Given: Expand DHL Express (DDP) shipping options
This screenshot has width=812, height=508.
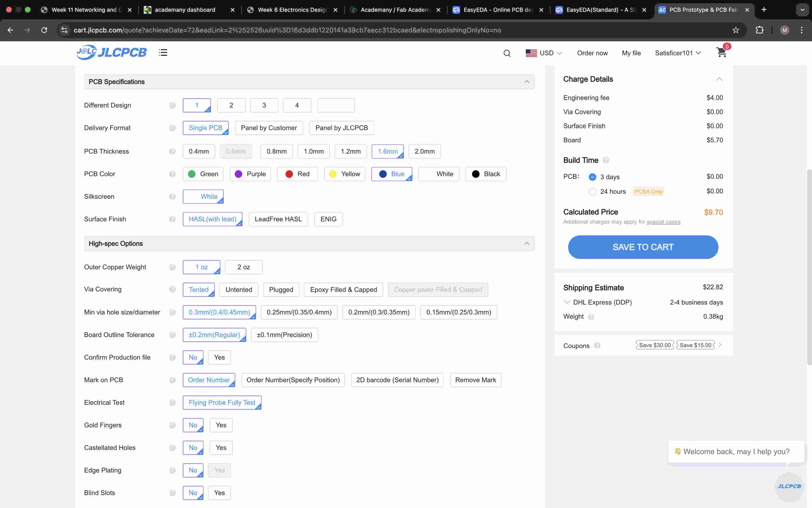Looking at the screenshot, I should pos(567,302).
